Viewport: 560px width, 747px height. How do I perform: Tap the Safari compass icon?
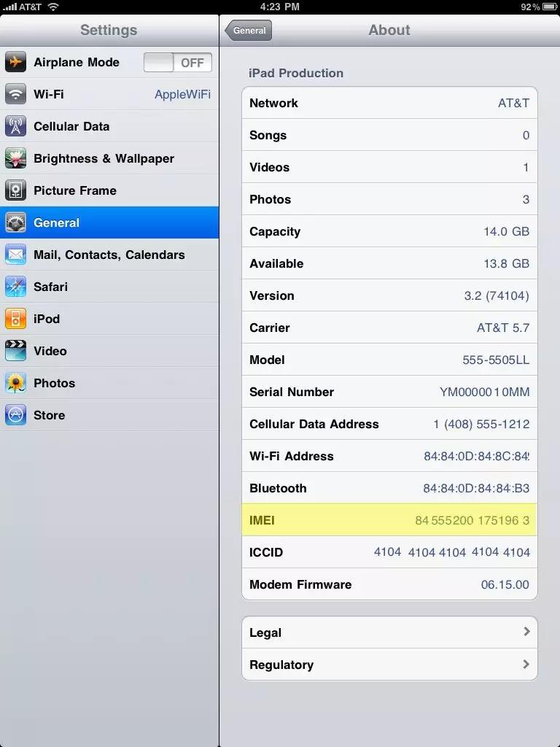[x=16, y=286]
